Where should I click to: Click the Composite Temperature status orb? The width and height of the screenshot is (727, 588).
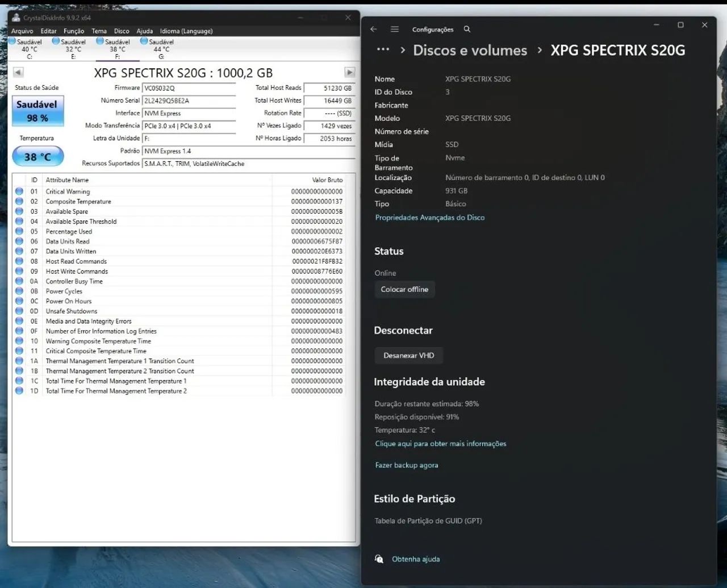pyautogui.click(x=19, y=201)
